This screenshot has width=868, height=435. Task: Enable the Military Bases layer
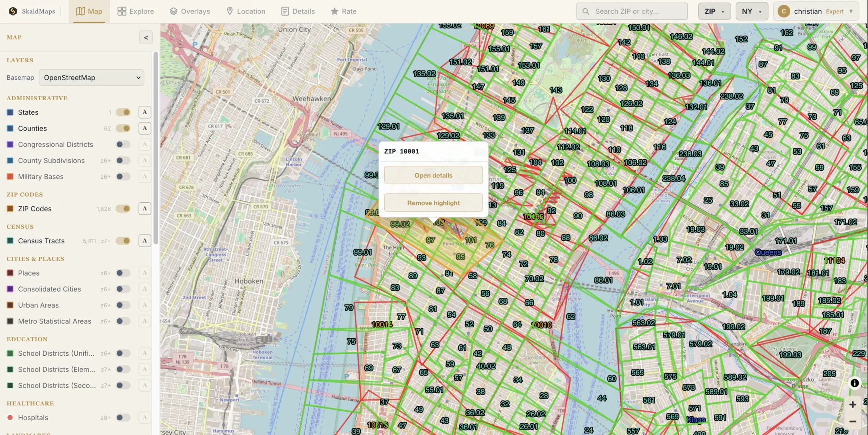click(x=123, y=176)
